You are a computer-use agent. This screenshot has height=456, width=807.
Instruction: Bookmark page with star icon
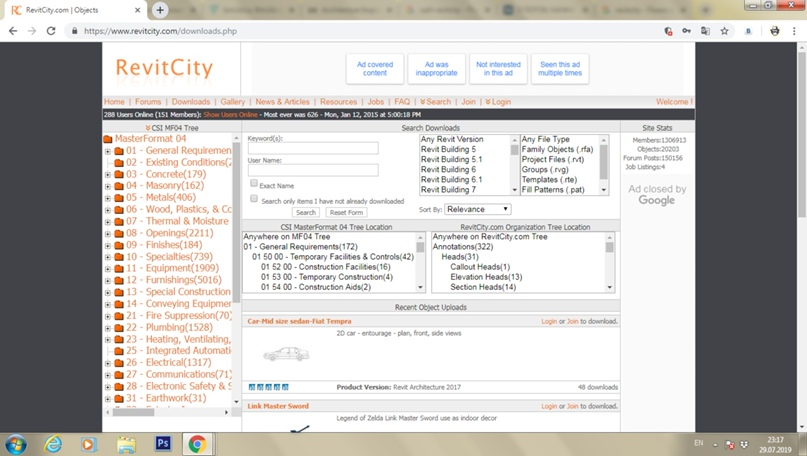[x=725, y=31]
